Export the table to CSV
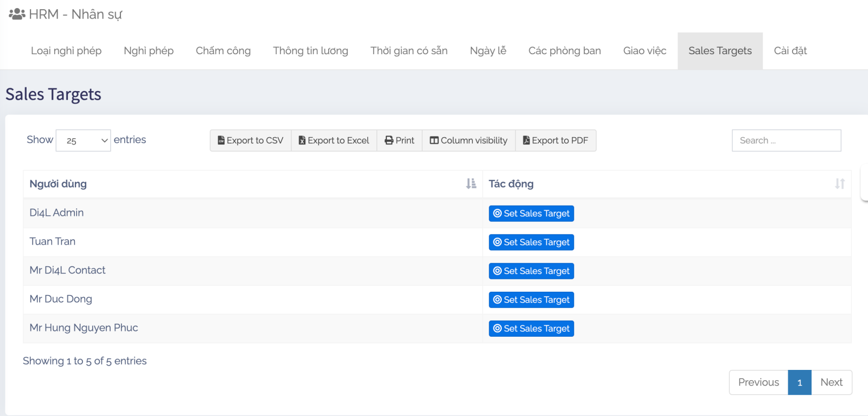The width and height of the screenshot is (868, 416). pos(251,140)
